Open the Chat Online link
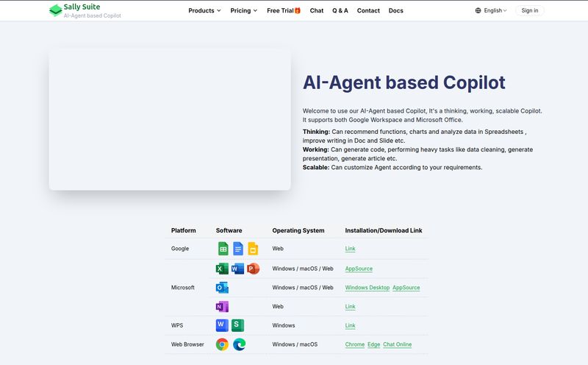The height and width of the screenshot is (365, 588). [x=397, y=344]
